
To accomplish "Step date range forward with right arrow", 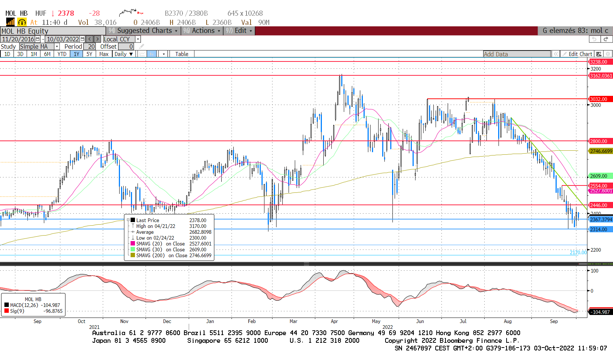I will (x=97, y=39).
